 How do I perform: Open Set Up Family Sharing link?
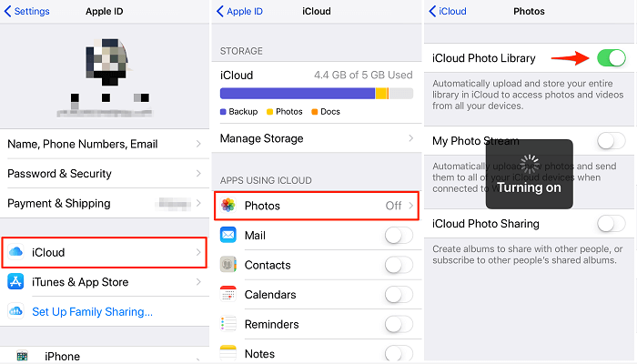92,312
